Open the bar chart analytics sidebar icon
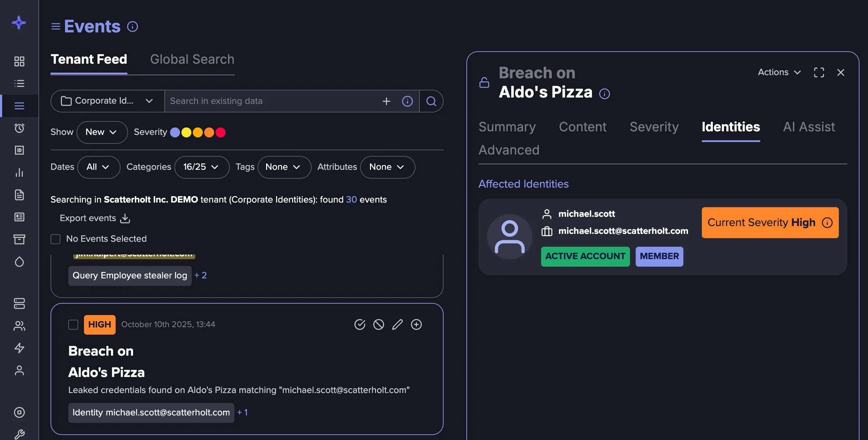868x440 pixels. [19, 173]
